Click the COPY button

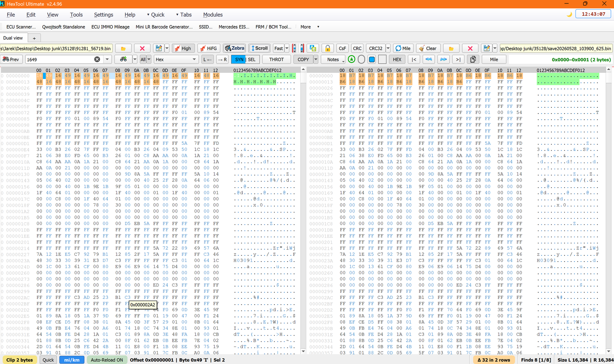pyautogui.click(x=303, y=59)
